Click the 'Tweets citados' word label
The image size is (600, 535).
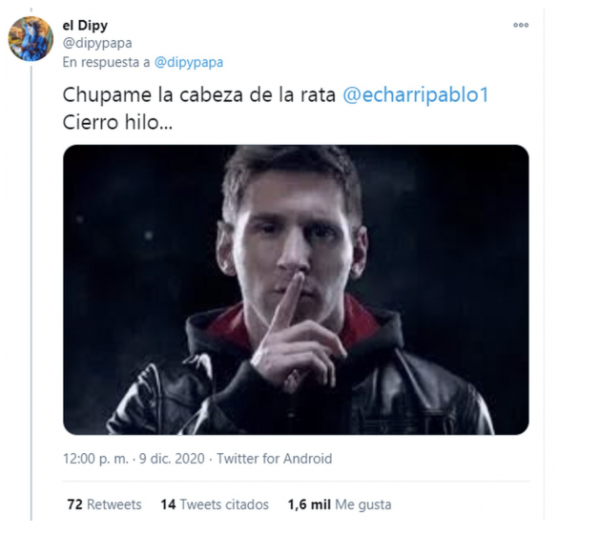224,504
